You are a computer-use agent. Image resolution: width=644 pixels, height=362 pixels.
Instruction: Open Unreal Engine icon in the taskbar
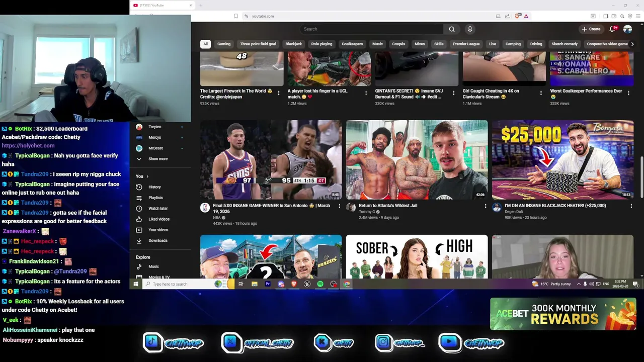pyautogui.click(x=307, y=284)
